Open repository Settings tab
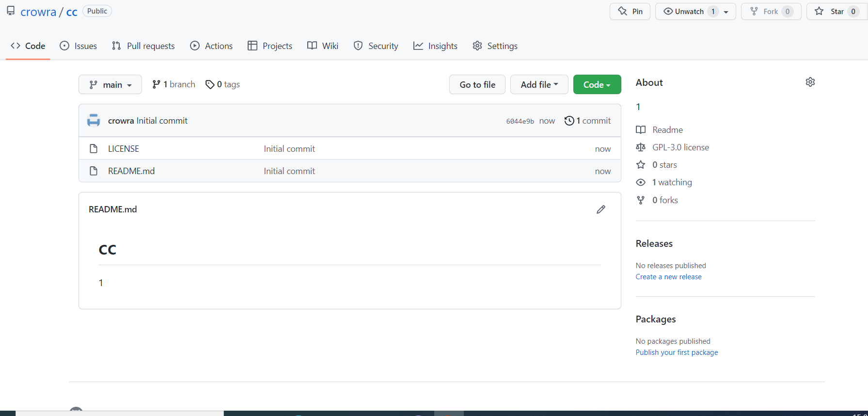 [495, 46]
